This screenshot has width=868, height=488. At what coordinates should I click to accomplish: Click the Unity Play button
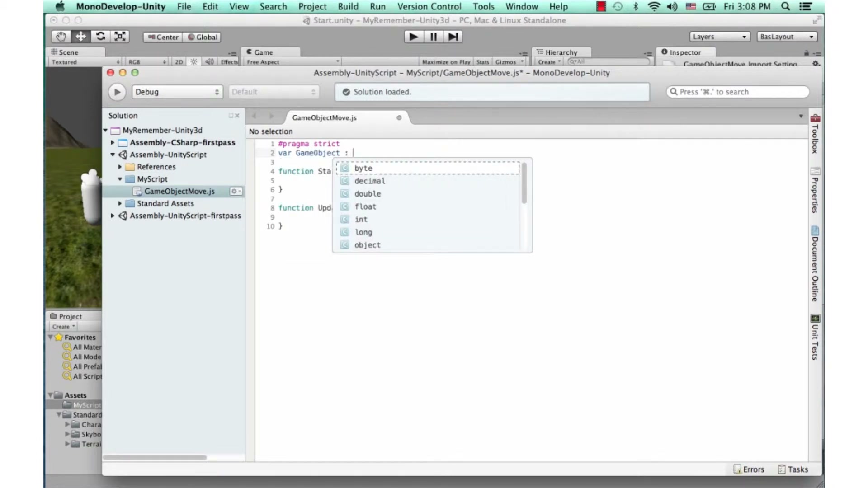tap(413, 37)
